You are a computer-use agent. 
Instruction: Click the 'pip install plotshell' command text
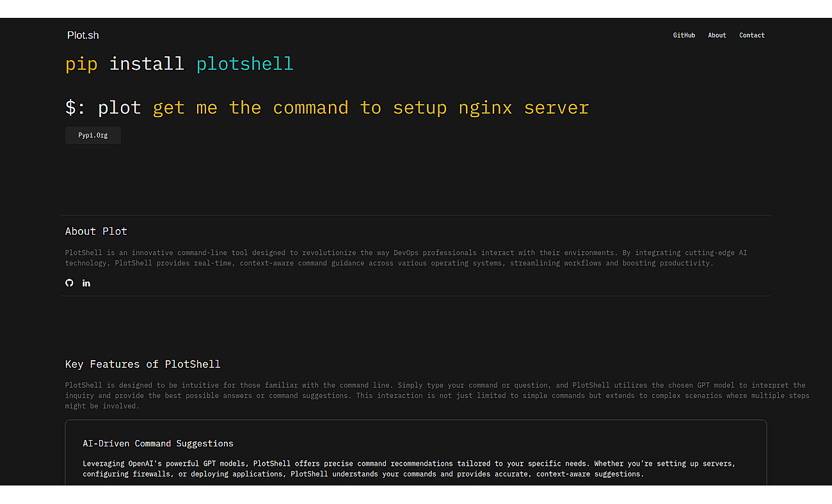tap(179, 64)
